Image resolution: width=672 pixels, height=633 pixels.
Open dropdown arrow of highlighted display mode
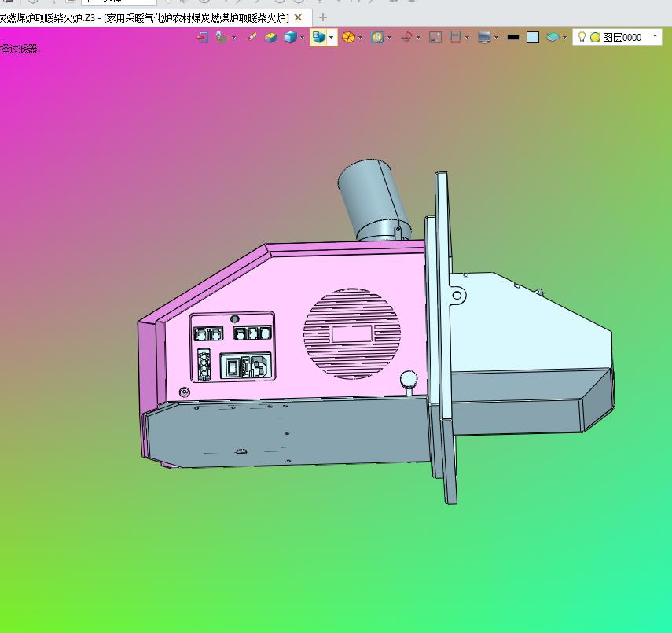point(332,38)
